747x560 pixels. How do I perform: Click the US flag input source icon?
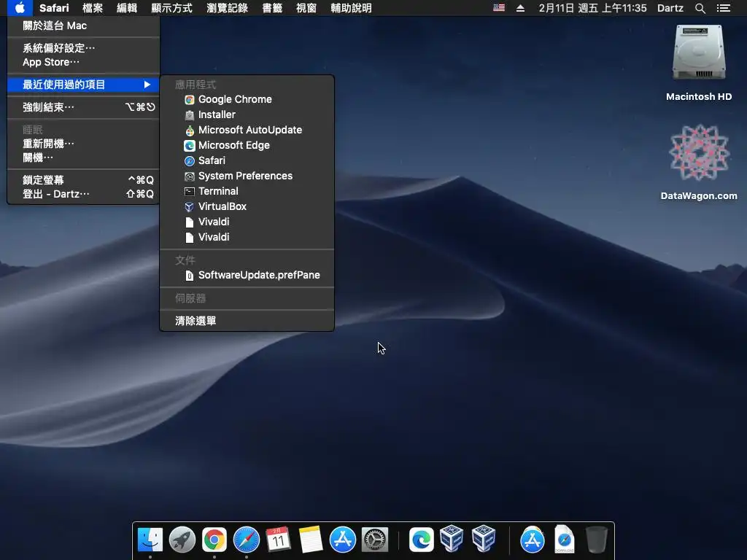click(499, 7)
